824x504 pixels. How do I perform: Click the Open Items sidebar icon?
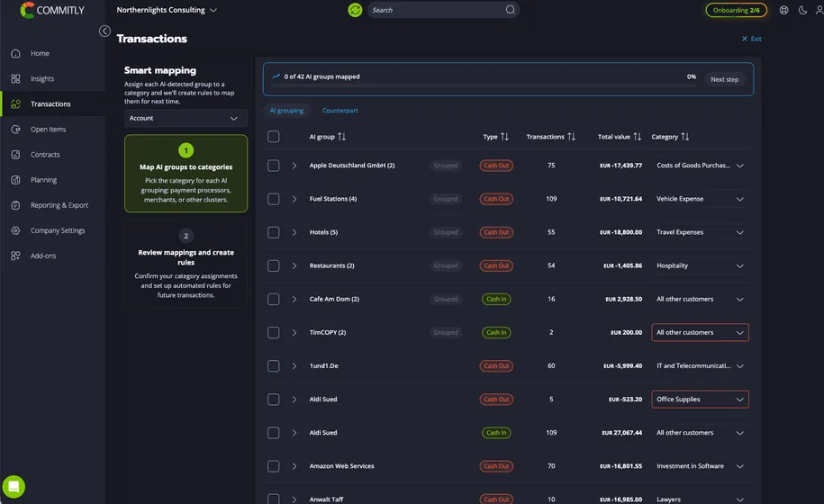coord(16,130)
